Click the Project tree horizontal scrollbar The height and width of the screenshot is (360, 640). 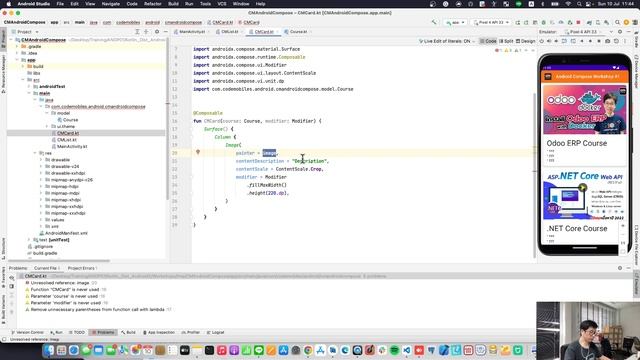[x=59, y=261]
